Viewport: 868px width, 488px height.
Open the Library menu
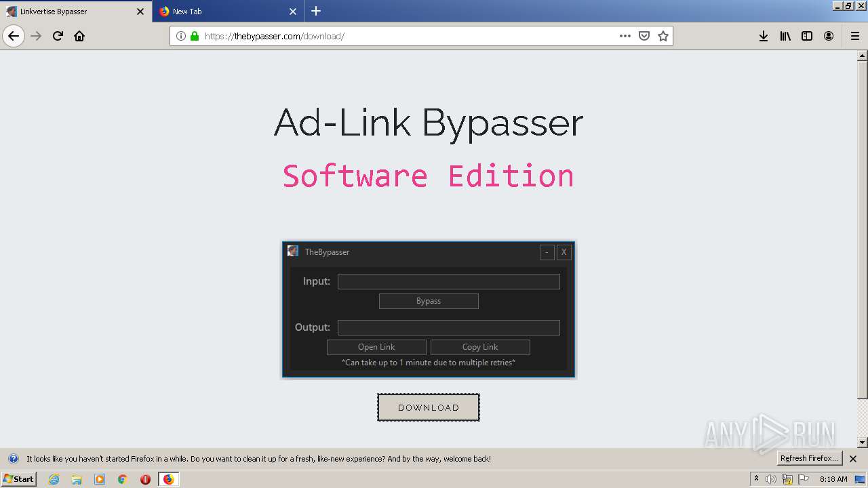click(785, 36)
